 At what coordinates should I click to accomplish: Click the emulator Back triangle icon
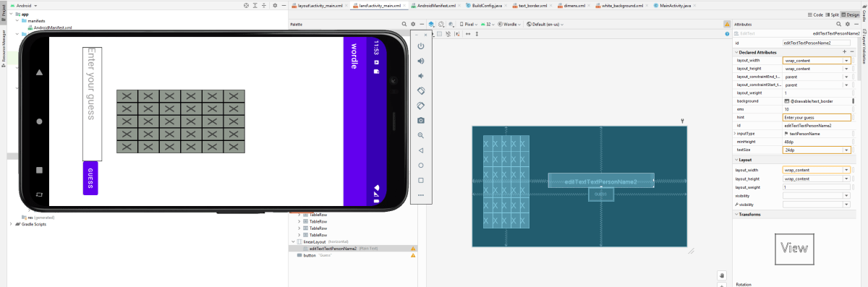pos(420,150)
